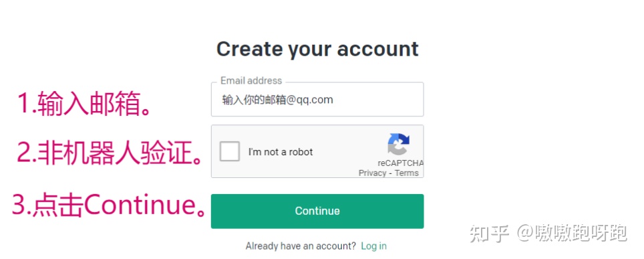Click the green Continue button

317,211
